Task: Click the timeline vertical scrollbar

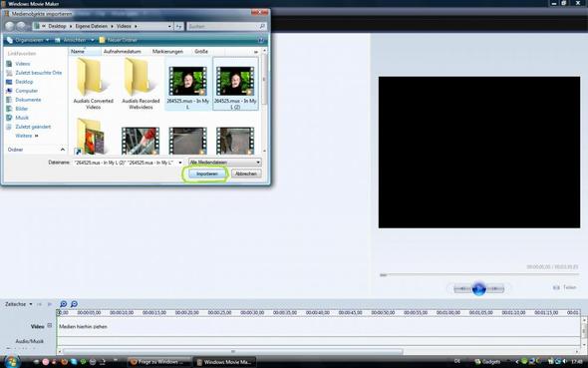Action: tap(584, 332)
